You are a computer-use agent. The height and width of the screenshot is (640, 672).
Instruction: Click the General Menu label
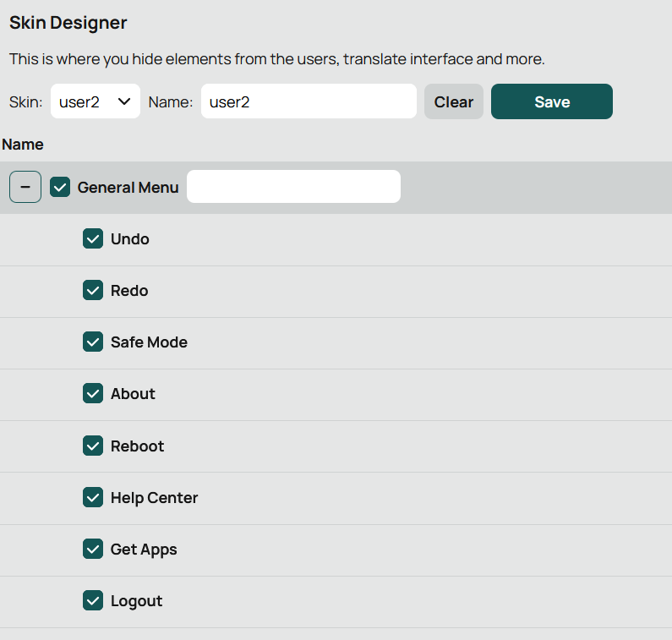pos(128,188)
